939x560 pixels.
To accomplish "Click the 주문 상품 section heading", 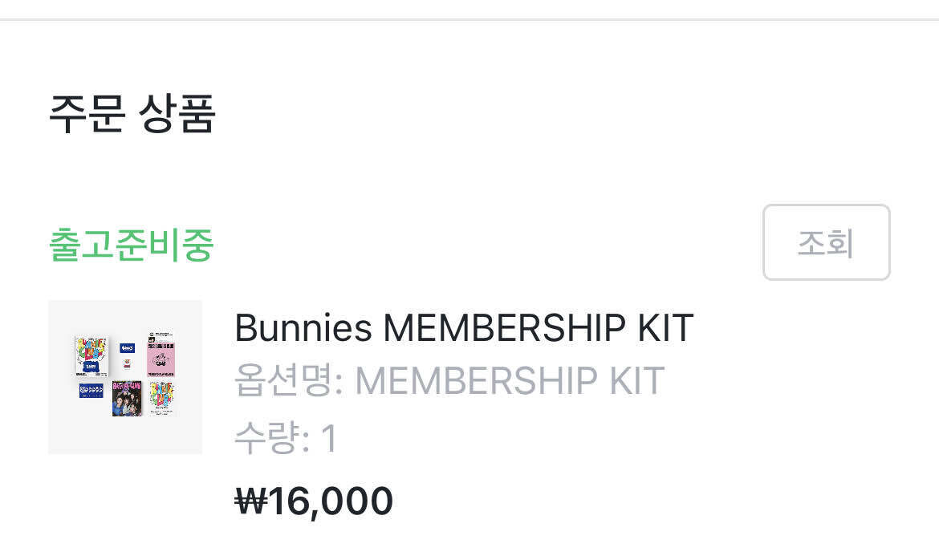I will pyautogui.click(x=132, y=114).
